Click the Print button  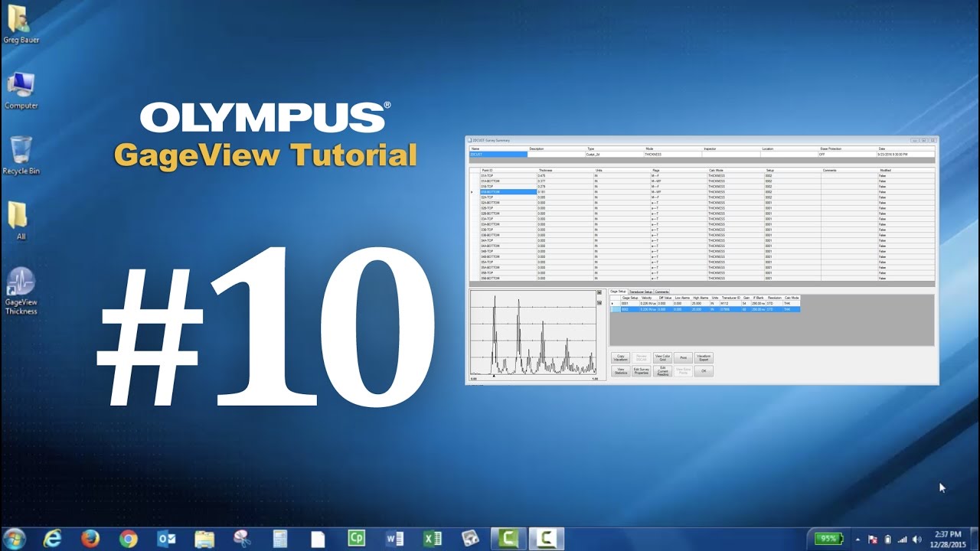[683, 357]
